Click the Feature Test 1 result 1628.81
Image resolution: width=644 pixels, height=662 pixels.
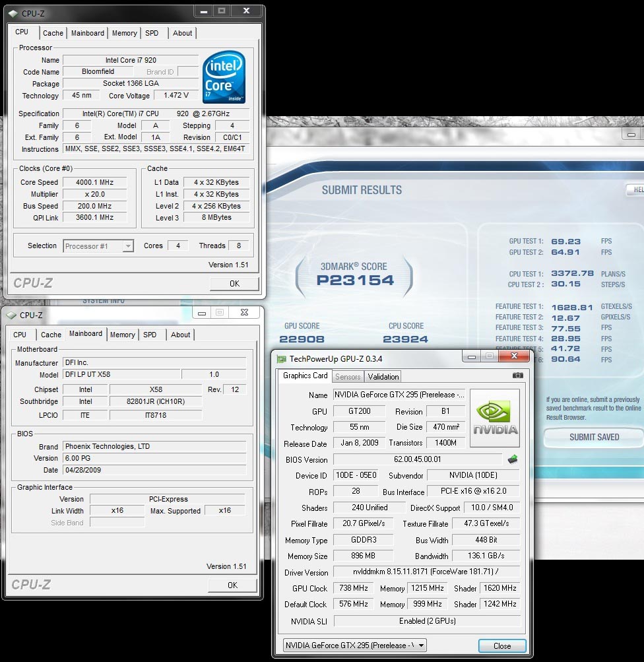pyautogui.click(x=572, y=307)
